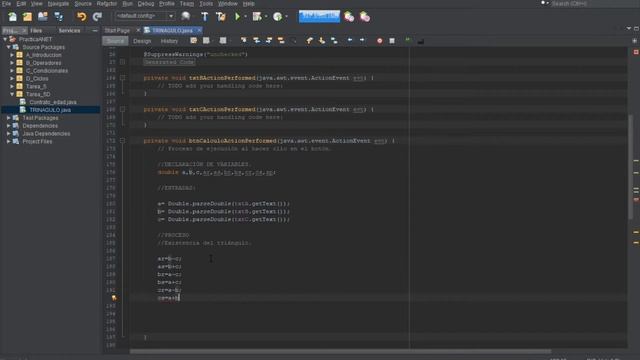Click the lightbulb hint icon in editor gutter
Screen dimensions: 640x360
point(114,298)
